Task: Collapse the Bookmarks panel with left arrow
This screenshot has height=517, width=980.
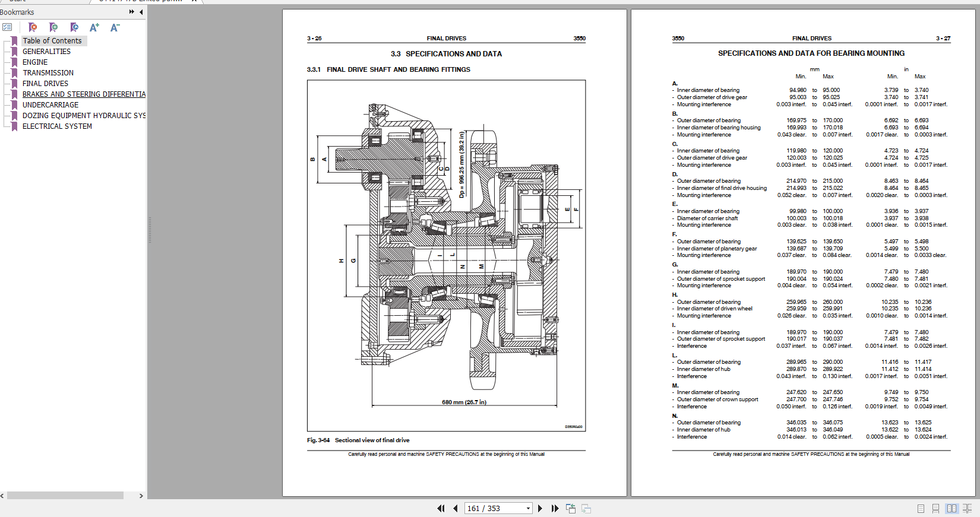Action: 141,12
